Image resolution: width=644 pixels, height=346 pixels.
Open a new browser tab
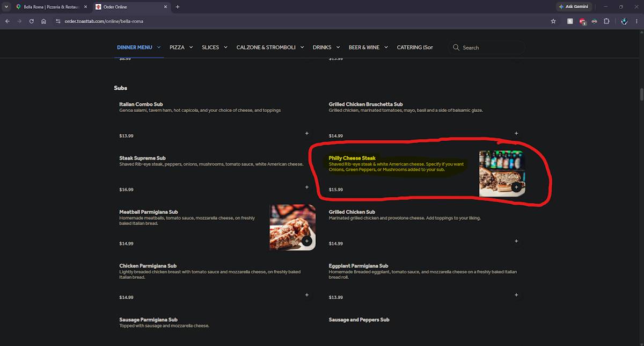point(178,7)
